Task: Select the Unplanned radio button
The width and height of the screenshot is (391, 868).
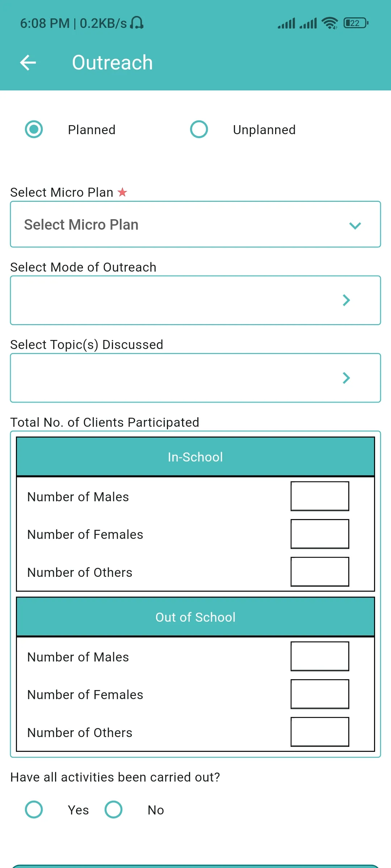Action: pos(199,129)
